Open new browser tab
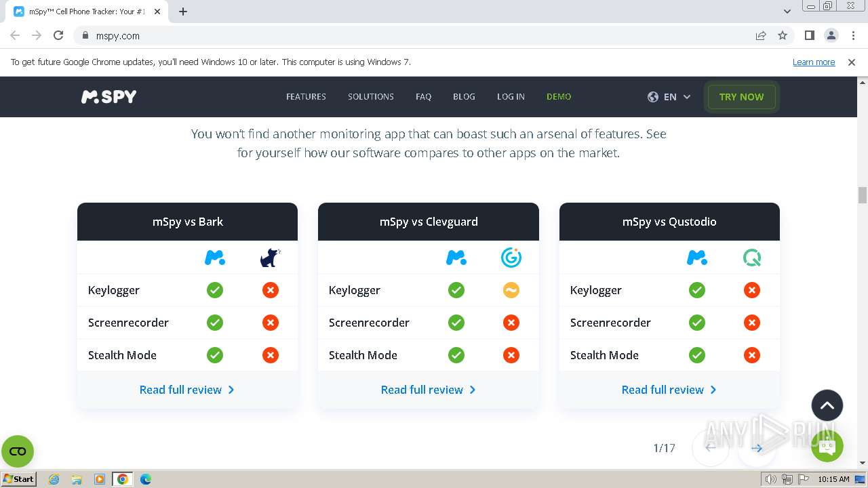Viewport: 868px width, 488px height. [x=183, y=12]
